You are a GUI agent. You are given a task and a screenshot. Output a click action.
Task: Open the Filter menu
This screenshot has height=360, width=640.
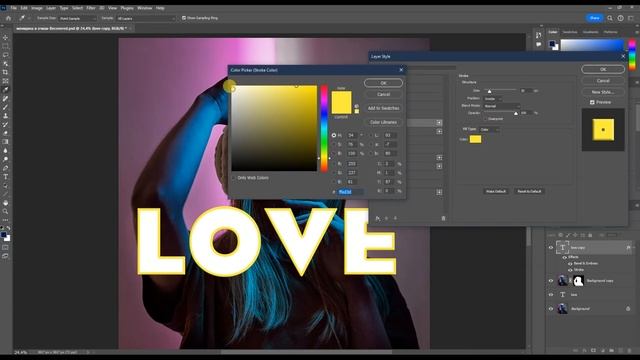pos(91,8)
